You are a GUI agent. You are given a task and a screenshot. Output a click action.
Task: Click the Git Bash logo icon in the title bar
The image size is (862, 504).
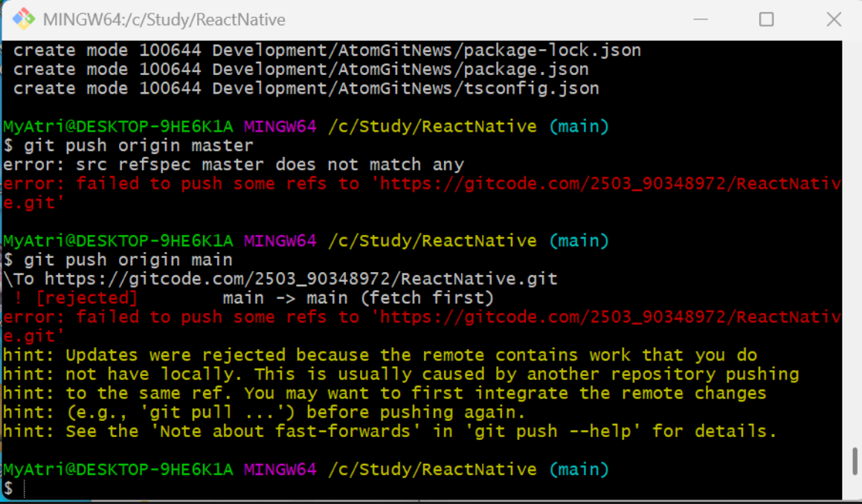tap(24, 19)
